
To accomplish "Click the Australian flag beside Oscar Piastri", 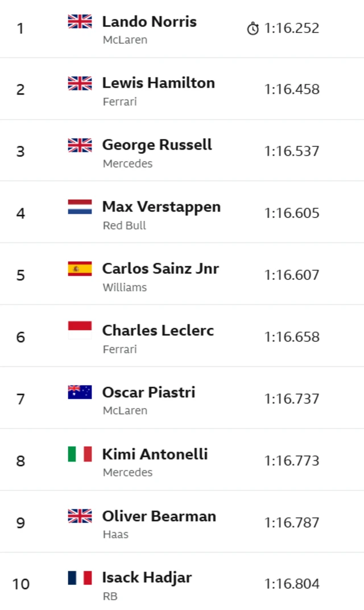I will [x=80, y=392].
